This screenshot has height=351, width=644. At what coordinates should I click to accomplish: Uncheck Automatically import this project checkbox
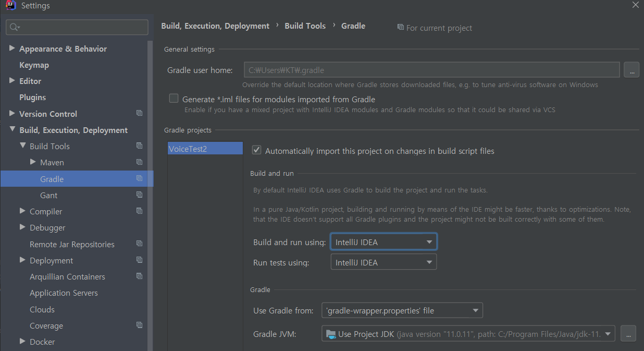coord(256,150)
